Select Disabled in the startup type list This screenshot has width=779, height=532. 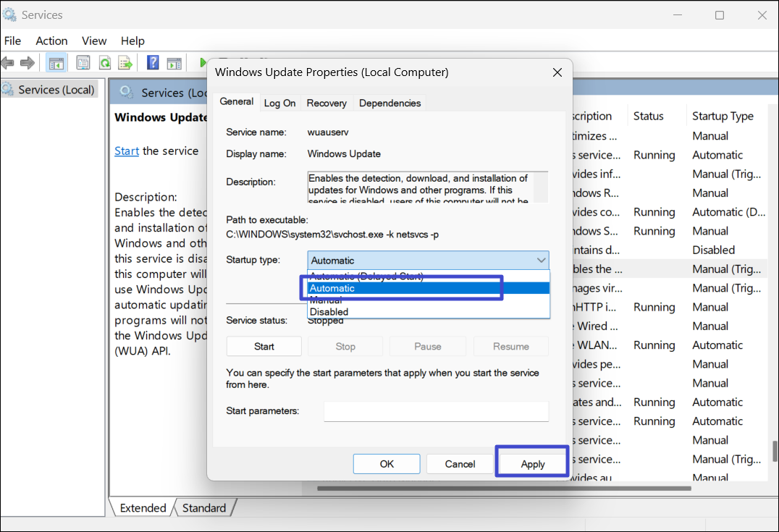pyautogui.click(x=329, y=312)
